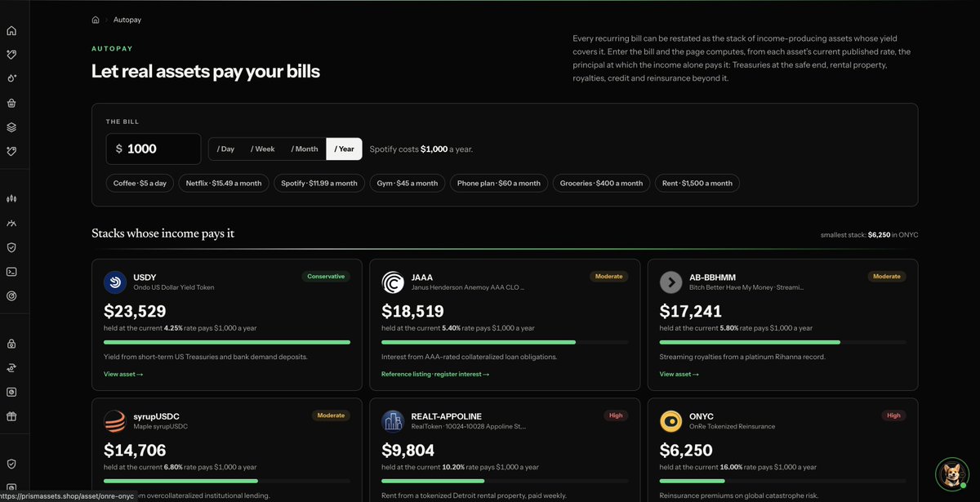Click the JAAA asset logo
Image resolution: width=980 pixels, height=502 pixels.
(x=393, y=282)
